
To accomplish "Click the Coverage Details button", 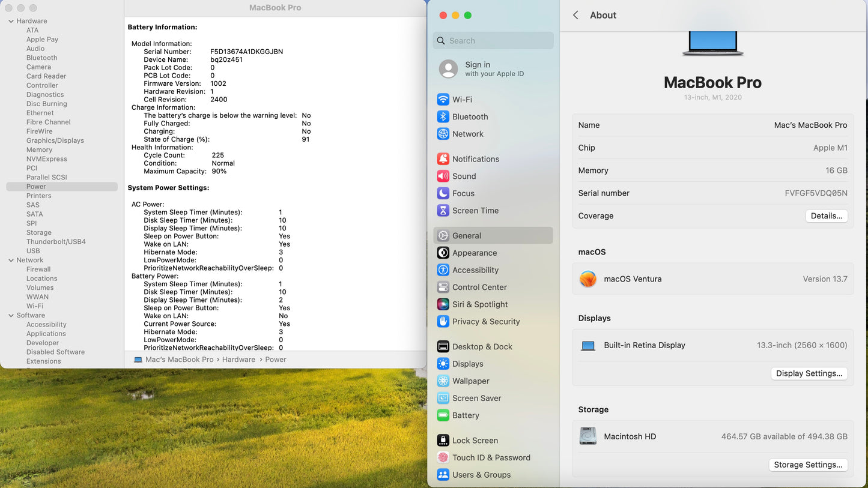I will pyautogui.click(x=826, y=216).
